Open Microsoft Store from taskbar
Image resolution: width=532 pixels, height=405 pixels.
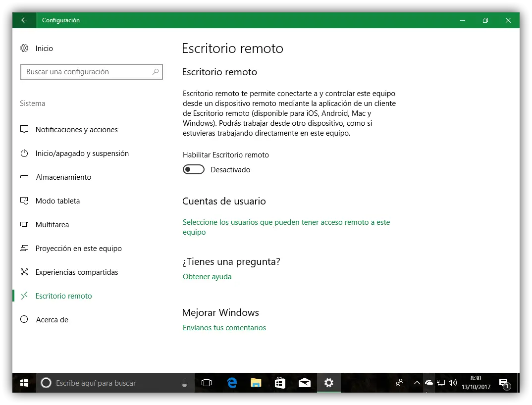click(280, 383)
